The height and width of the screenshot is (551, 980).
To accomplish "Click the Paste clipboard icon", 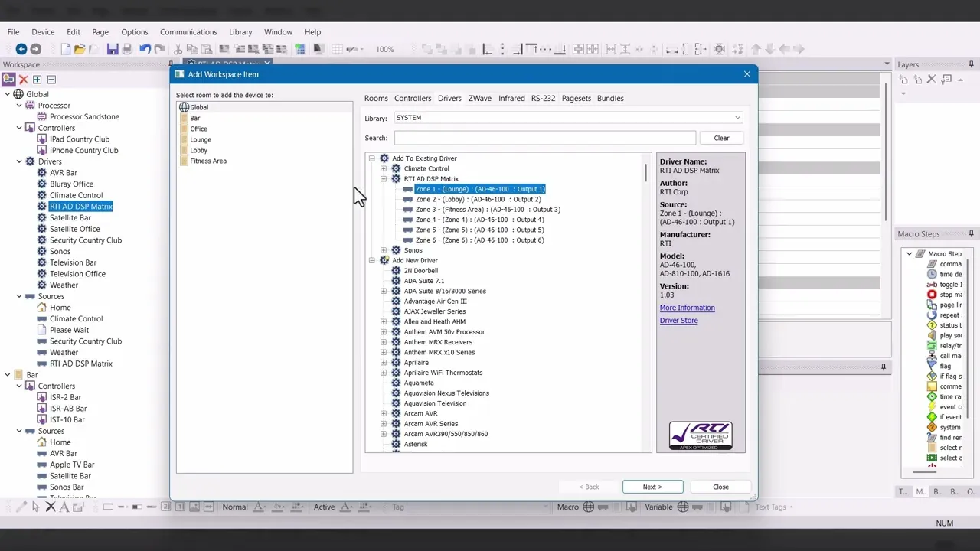I will 207,49.
